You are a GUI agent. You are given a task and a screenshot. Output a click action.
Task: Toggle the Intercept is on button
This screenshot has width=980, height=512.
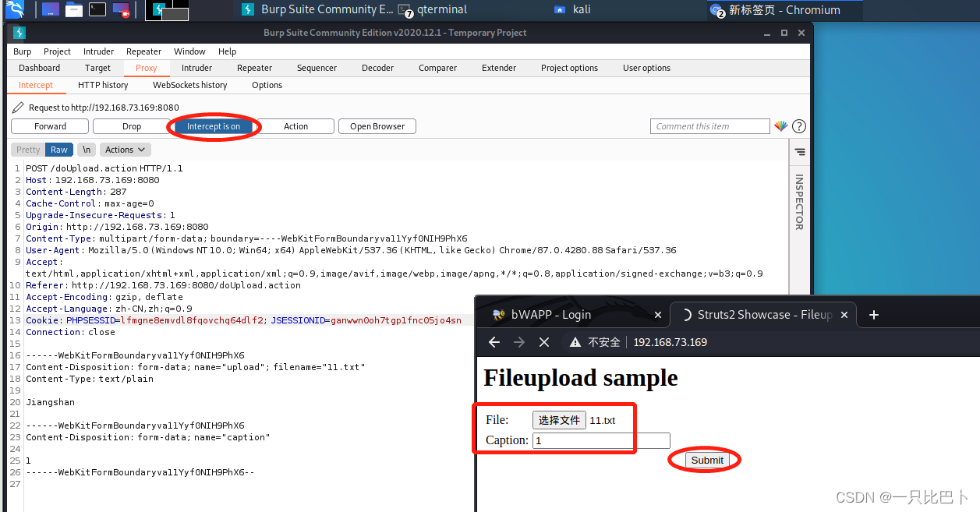coord(214,126)
